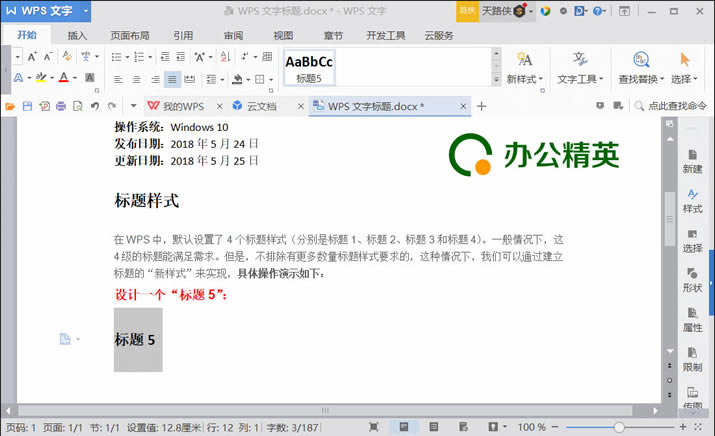Center align the text
This screenshot has width=715, height=436.
(x=136, y=79)
